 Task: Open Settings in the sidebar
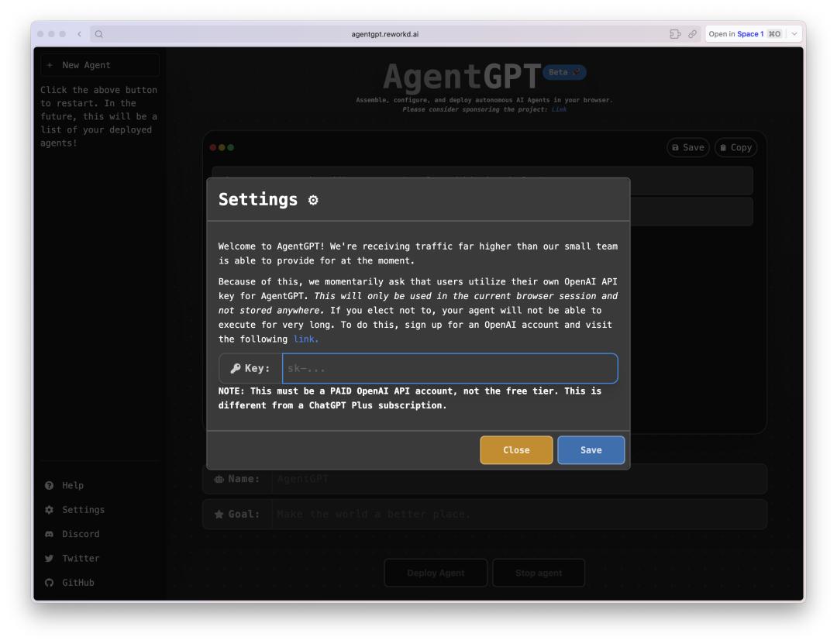coord(83,509)
